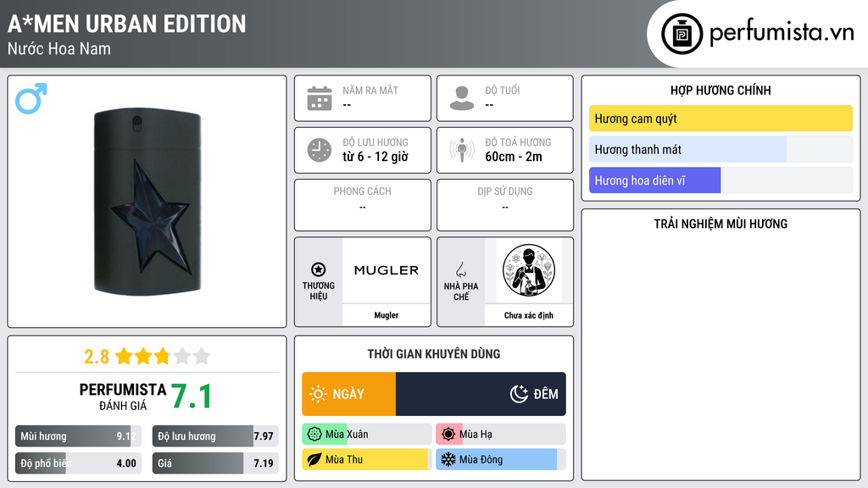
Task: Click the Mùi hương score bar
Action: coord(79,436)
